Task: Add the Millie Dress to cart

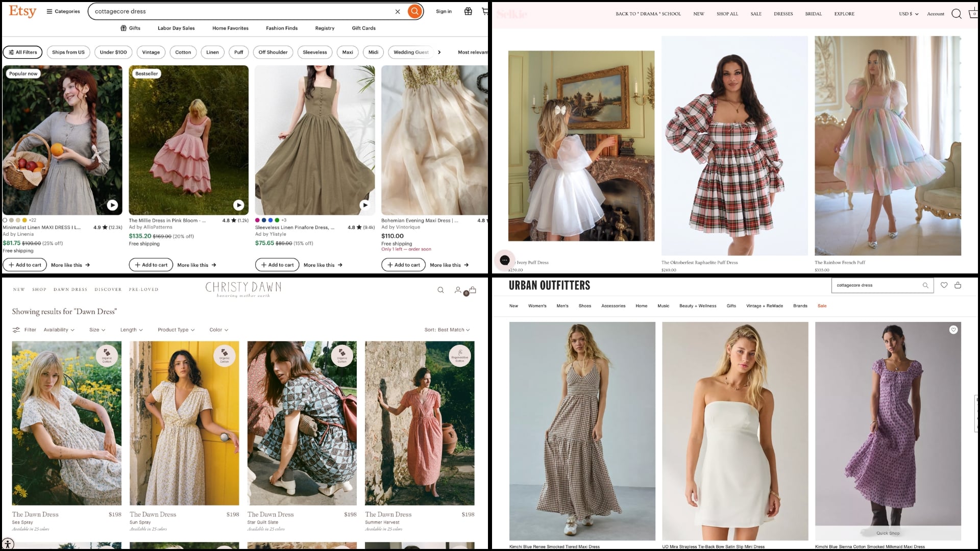Action: coord(151,265)
